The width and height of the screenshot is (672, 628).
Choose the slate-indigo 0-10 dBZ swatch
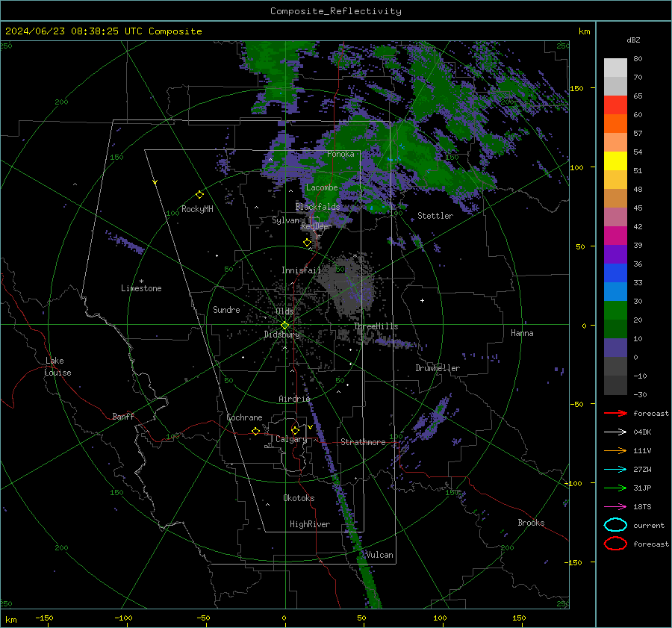(615, 347)
